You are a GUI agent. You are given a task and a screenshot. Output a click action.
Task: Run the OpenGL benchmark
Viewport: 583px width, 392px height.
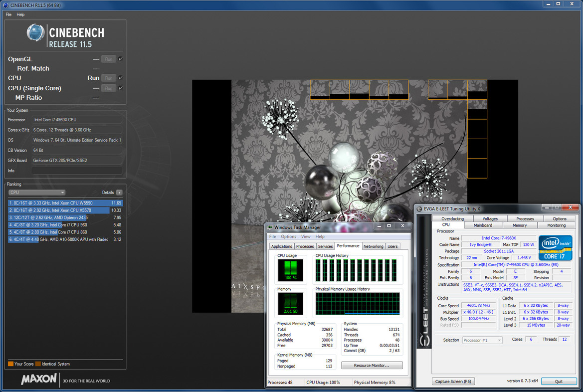[109, 59]
